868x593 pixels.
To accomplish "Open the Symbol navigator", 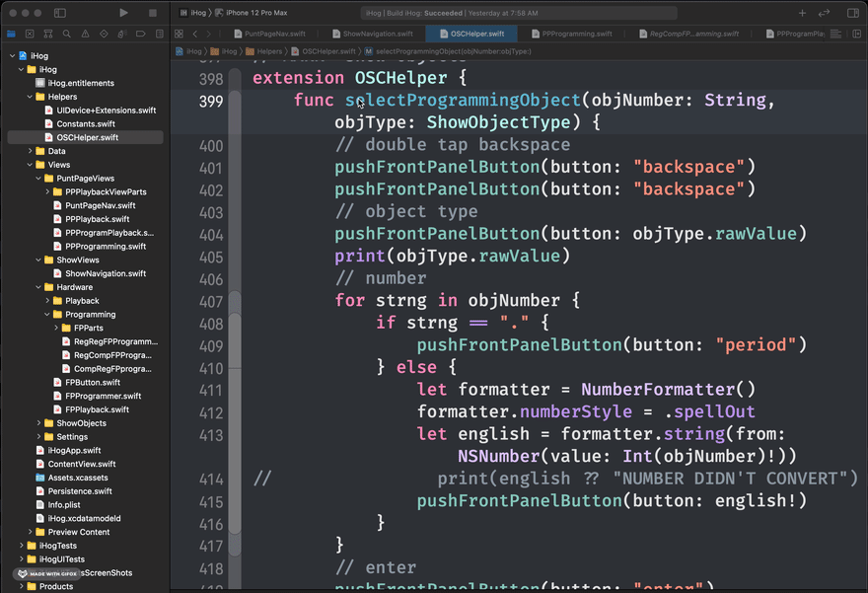I will [x=48, y=34].
